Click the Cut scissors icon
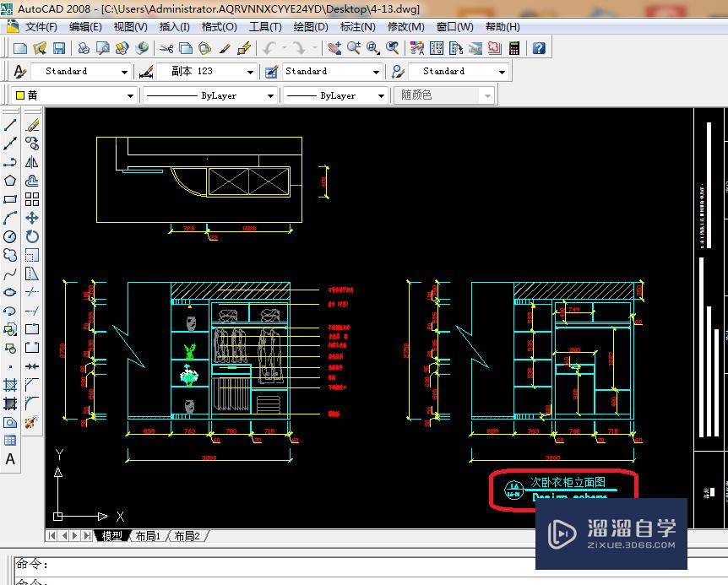The height and width of the screenshot is (585, 728). (x=166, y=48)
